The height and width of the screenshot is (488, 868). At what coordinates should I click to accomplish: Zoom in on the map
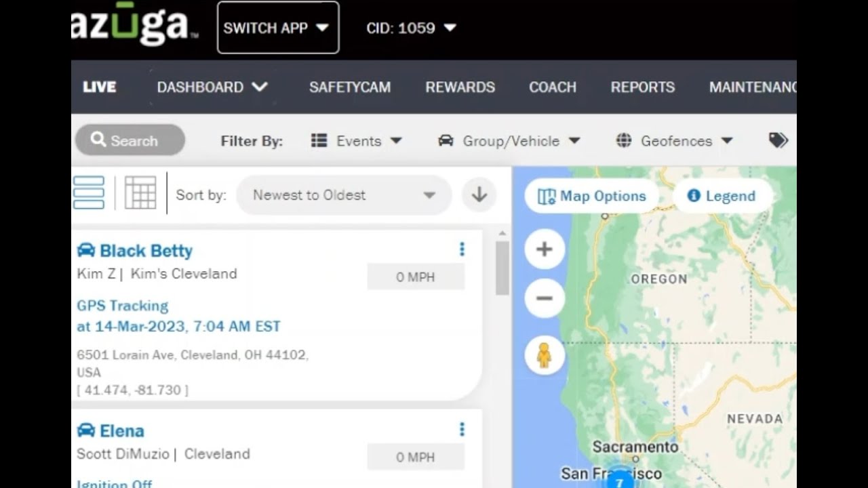click(x=545, y=249)
